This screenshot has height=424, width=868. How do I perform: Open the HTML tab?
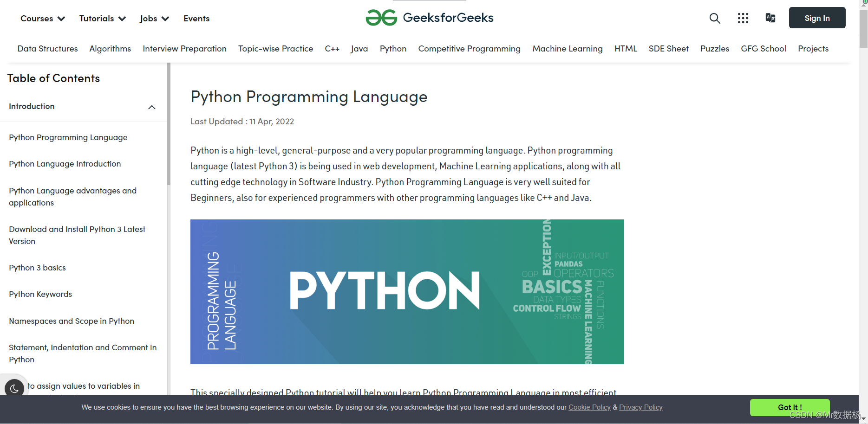point(626,49)
